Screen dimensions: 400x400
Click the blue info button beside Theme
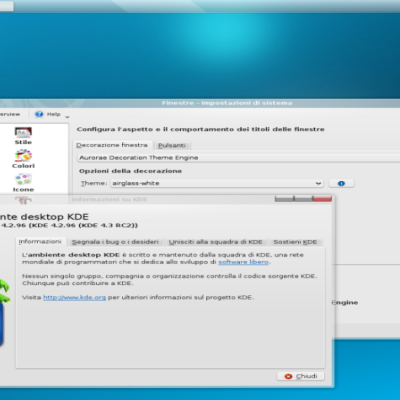[341, 183]
